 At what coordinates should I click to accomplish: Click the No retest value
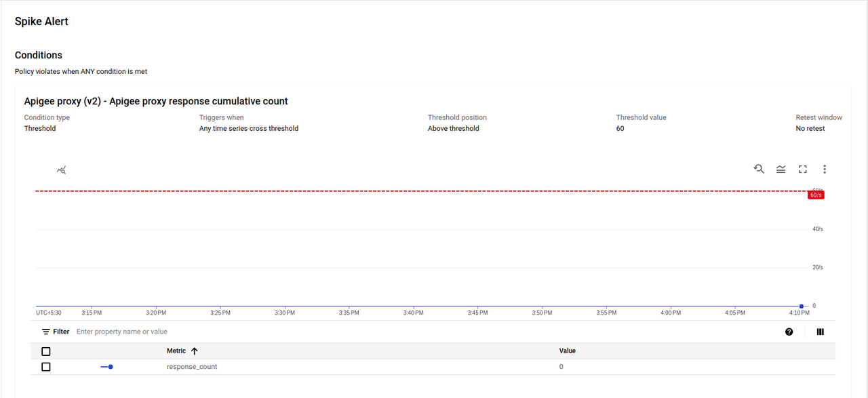[x=810, y=128]
